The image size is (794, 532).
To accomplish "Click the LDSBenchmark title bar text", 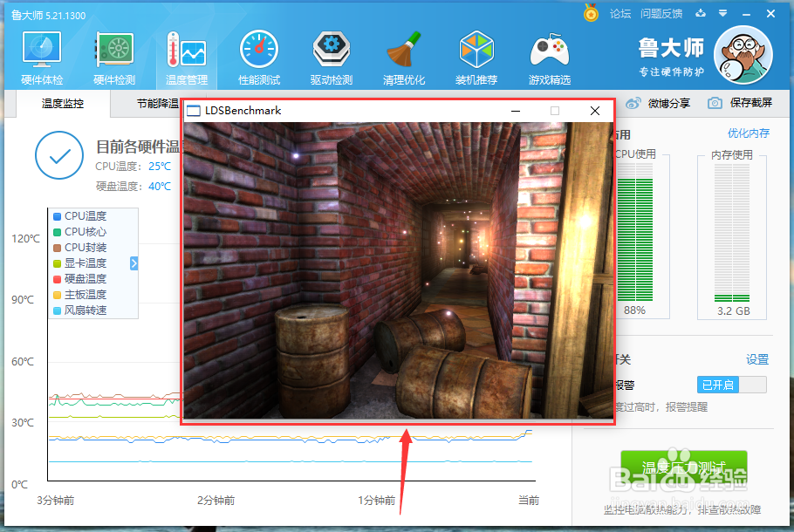I will pos(243,111).
